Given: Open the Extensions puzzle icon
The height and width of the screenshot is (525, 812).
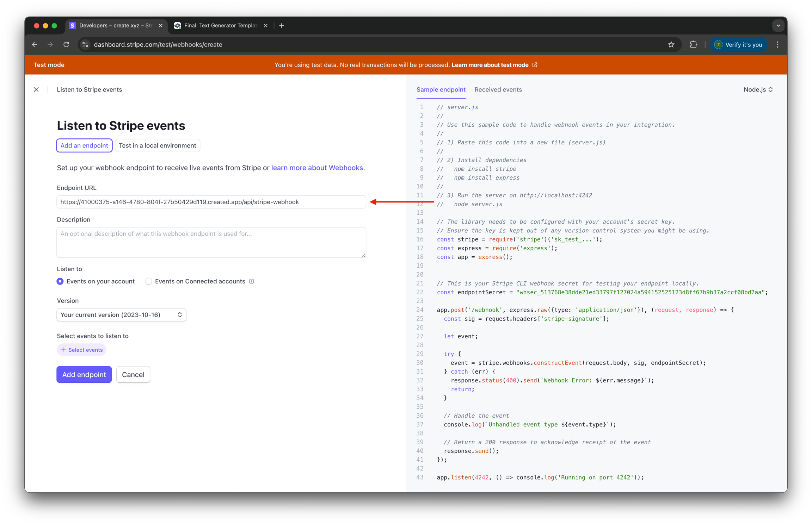Looking at the screenshot, I should coord(693,45).
